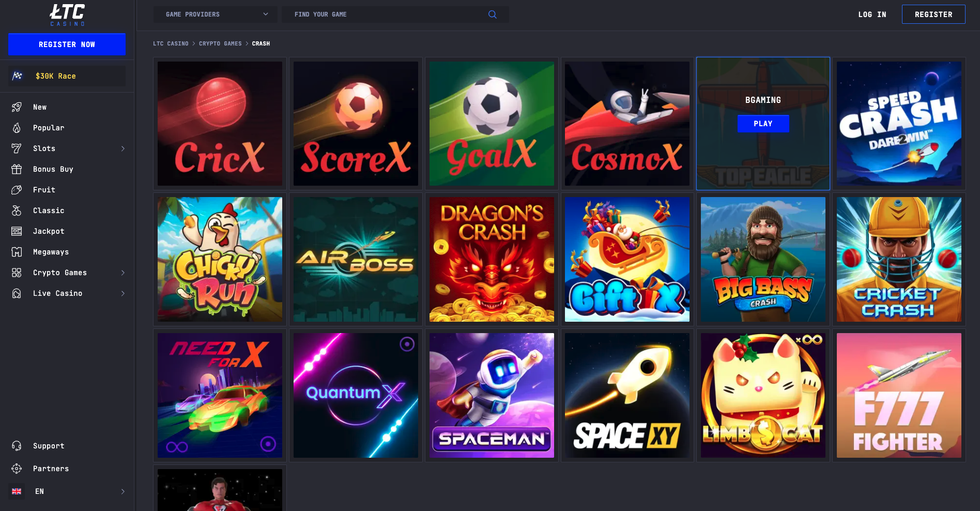Click the Crypto Games grid icon

pos(17,273)
